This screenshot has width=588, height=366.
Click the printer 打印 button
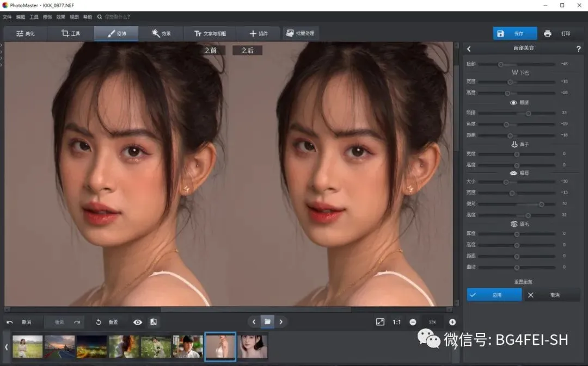tap(558, 33)
